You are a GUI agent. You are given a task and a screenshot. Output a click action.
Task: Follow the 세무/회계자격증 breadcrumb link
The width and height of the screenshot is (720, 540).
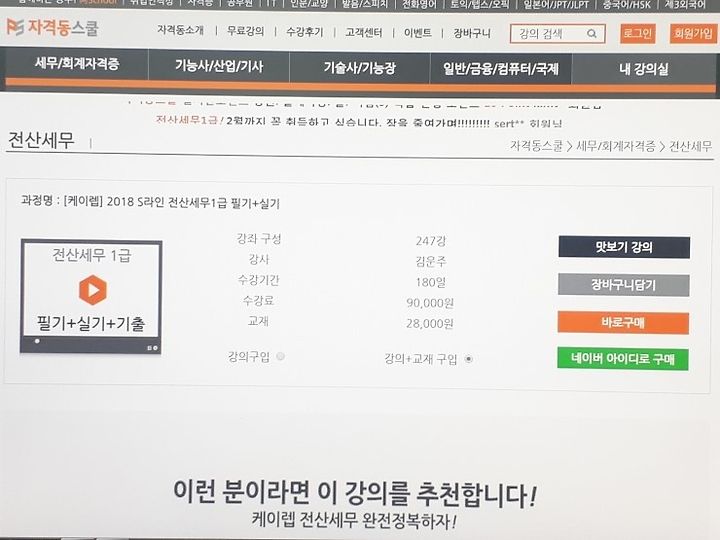pyautogui.click(x=616, y=146)
